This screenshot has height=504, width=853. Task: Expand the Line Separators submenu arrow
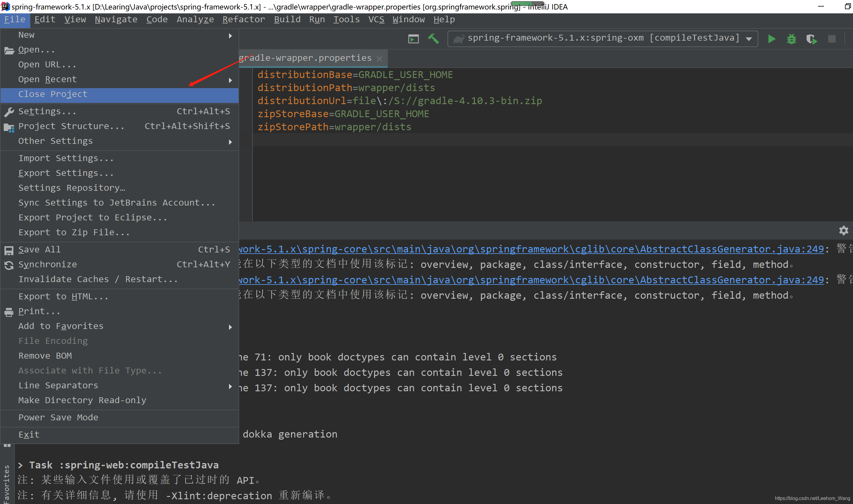click(230, 386)
